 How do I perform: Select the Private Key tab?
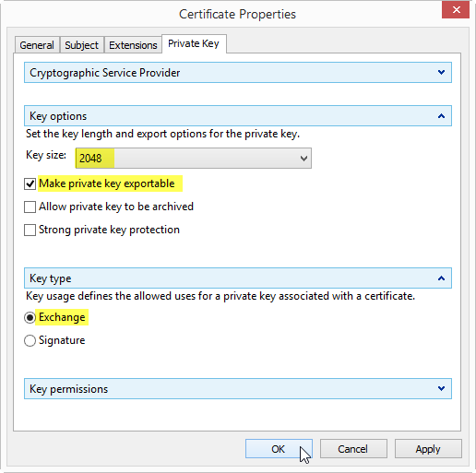(194, 43)
